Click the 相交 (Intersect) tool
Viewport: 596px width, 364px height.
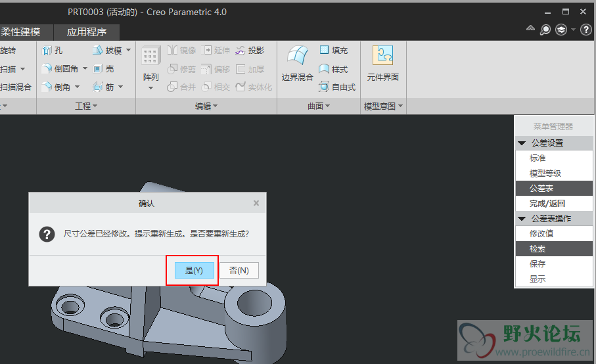tap(216, 87)
